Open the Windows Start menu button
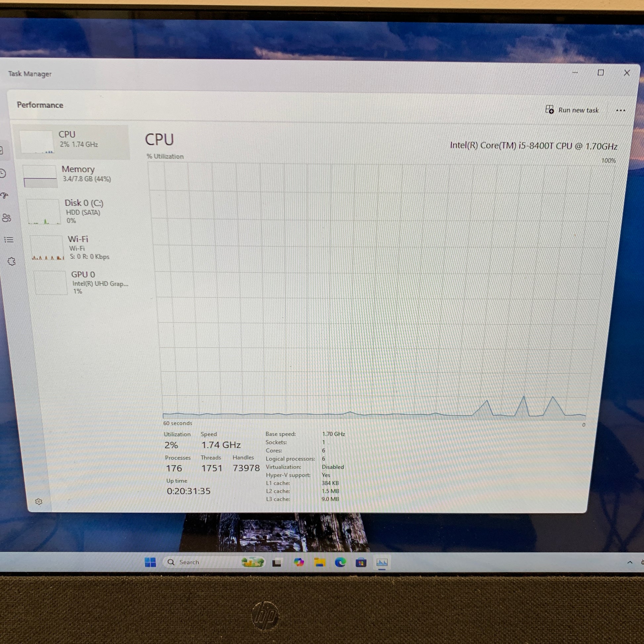 150,562
